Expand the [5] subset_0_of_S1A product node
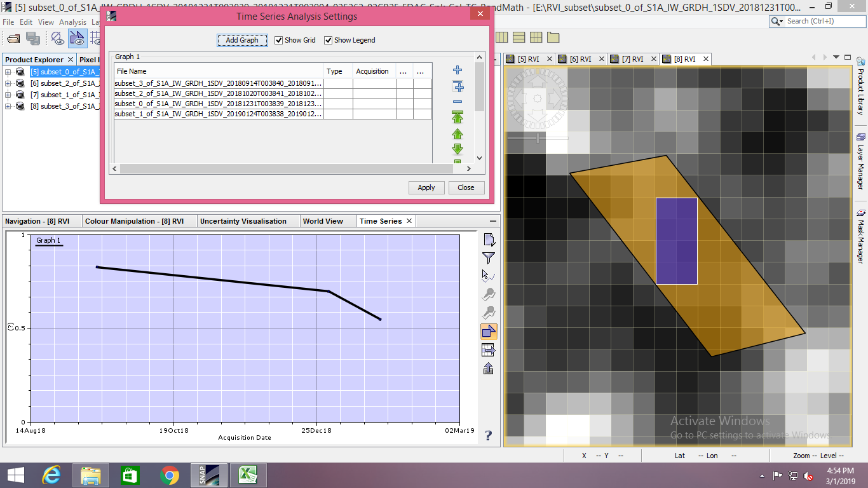This screenshot has width=868, height=488. pyautogui.click(x=8, y=72)
